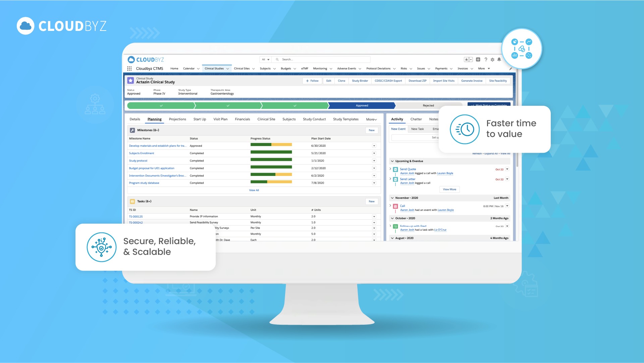Open the Calendar menu chevron
Image resolution: width=644 pixels, height=363 pixels.
click(x=198, y=69)
